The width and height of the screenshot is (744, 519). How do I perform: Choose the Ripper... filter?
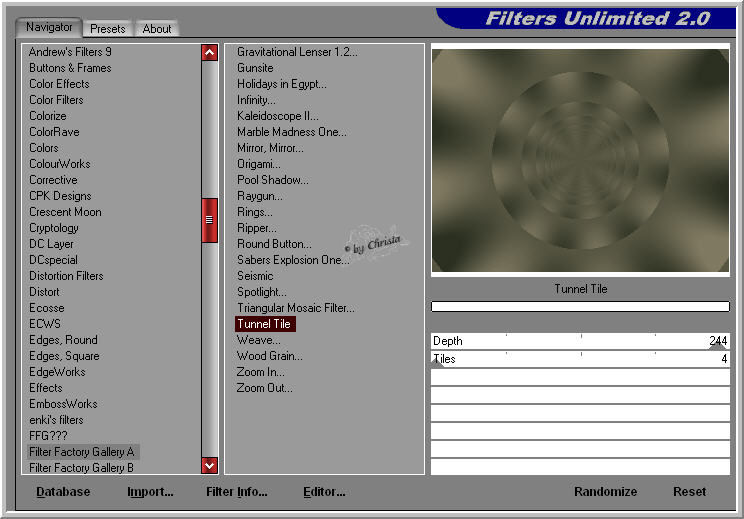pyautogui.click(x=257, y=228)
